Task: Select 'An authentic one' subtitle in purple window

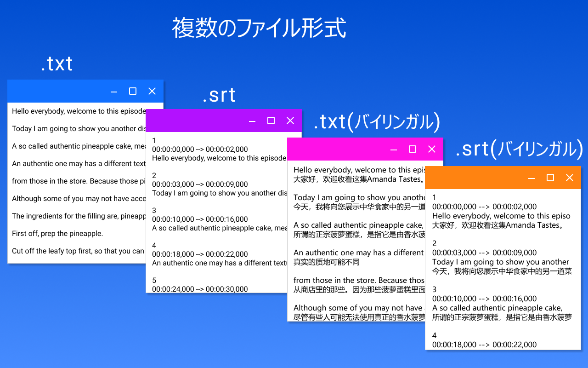Action: 220,263
